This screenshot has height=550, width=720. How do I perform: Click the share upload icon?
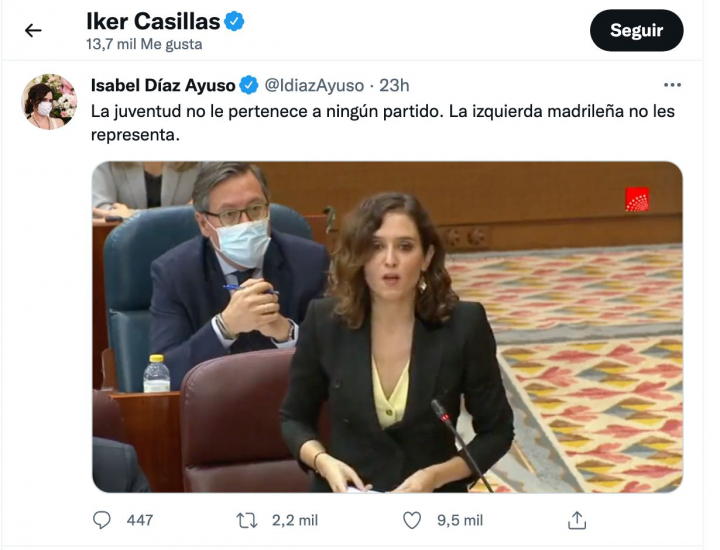pyautogui.click(x=577, y=520)
